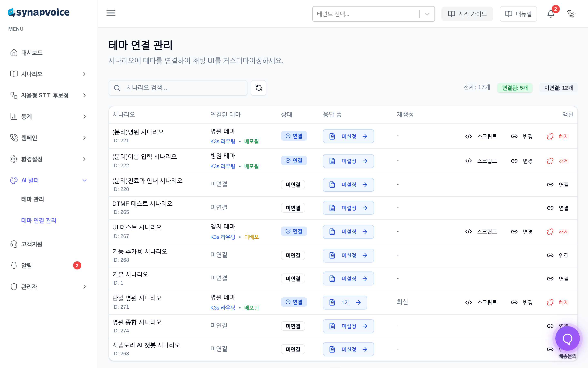Select 테마 연결 관리 submenu
This screenshot has height=368, width=588.
click(39, 221)
